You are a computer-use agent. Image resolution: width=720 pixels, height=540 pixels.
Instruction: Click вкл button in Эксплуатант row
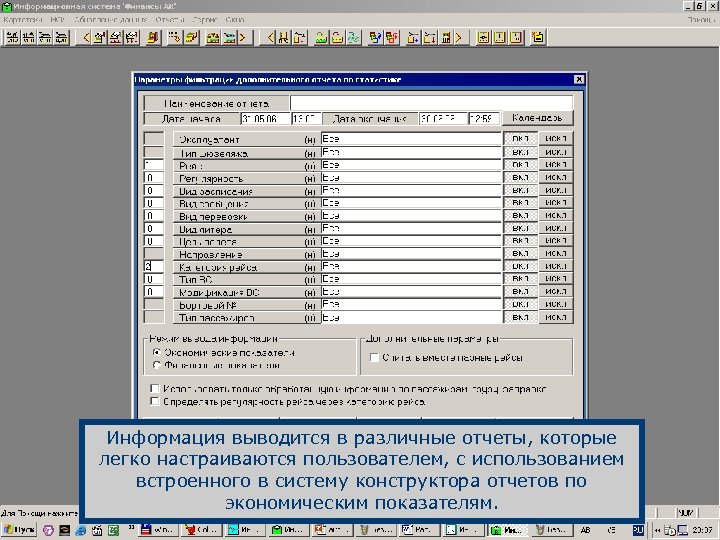[520, 139]
